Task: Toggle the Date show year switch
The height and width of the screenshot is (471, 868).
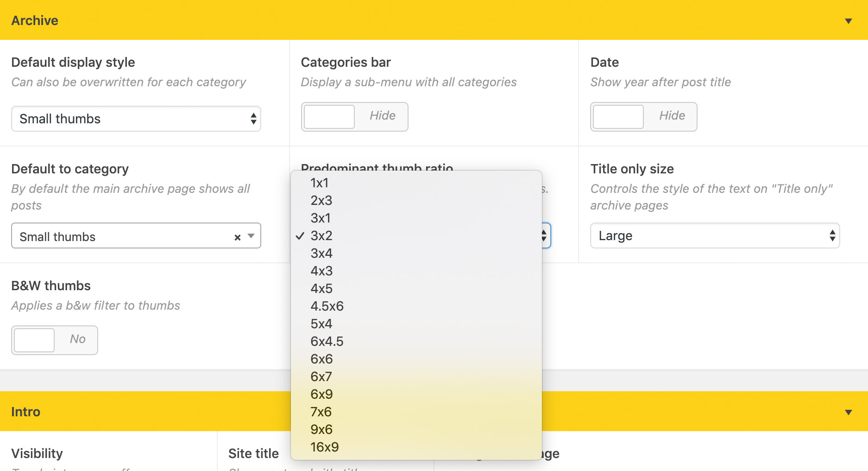Action: pyautogui.click(x=643, y=117)
